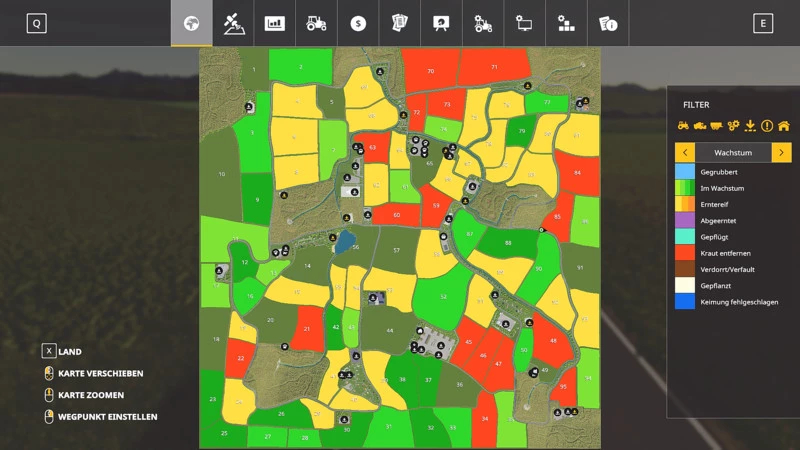Switch to previous map overlay with left arrow
Screen dimensions: 800x450
(684, 152)
